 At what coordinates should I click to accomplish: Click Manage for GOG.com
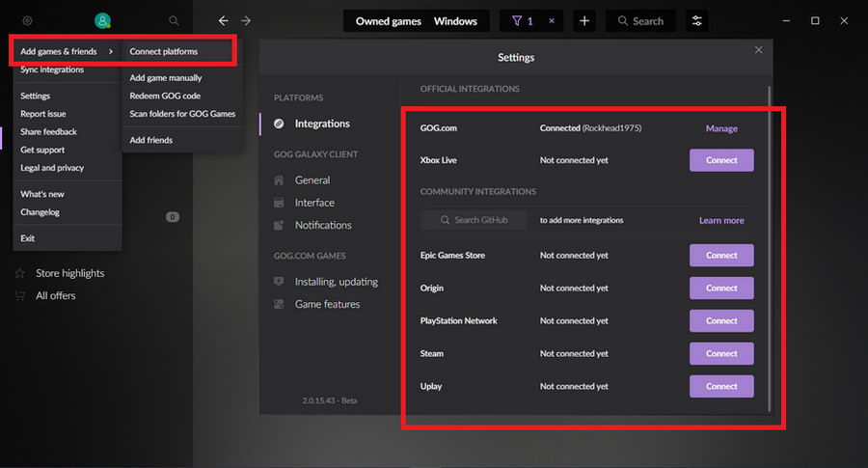(x=721, y=128)
